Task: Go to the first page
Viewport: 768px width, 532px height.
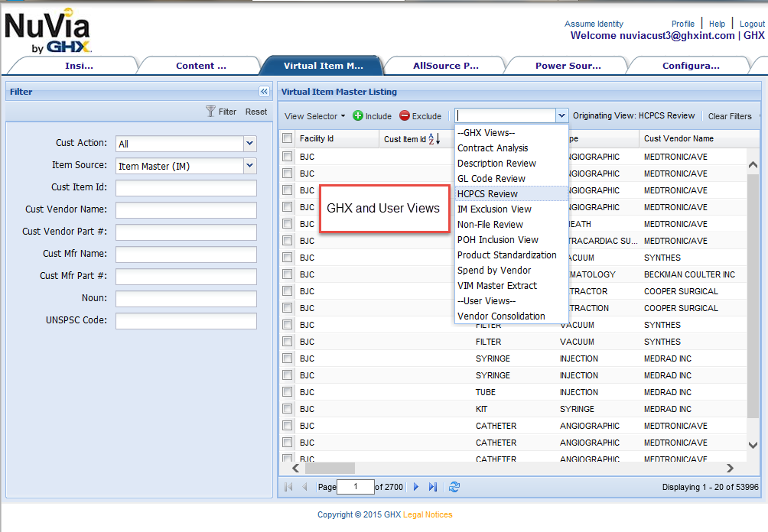Action: [288, 486]
